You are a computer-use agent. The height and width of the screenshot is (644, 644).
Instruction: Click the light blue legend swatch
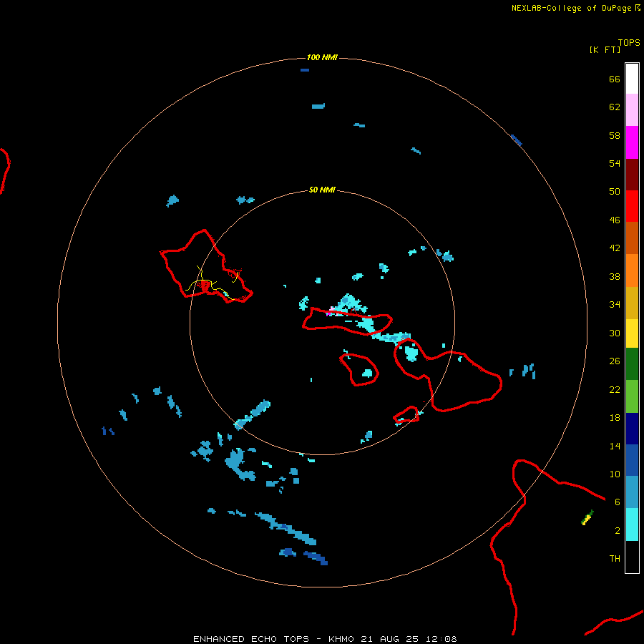pyautogui.click(x=632, y=492)
